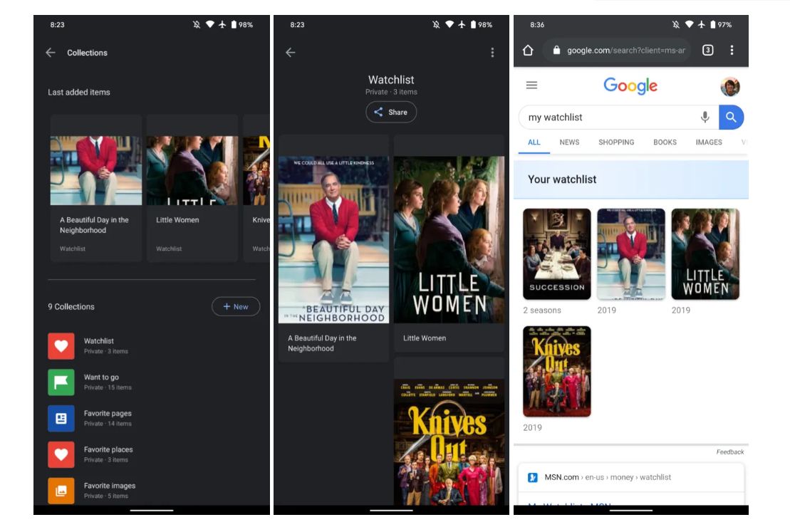790x532 pixels.
Task: Open A Beautiful Day card in Last added
Action: (95, 189)
